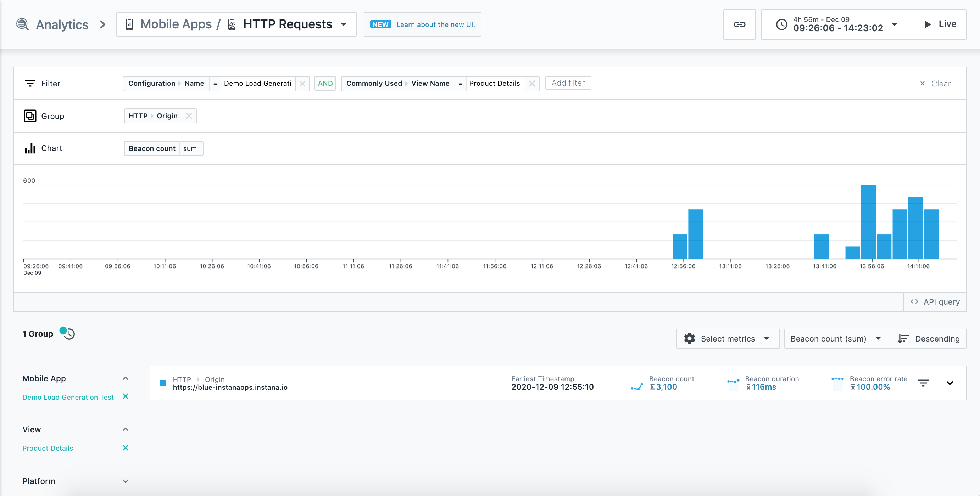The image size is (980, 496).
Task: Click the clock icon in time picker
Action: pyautogui.click(x=781, y=24)
